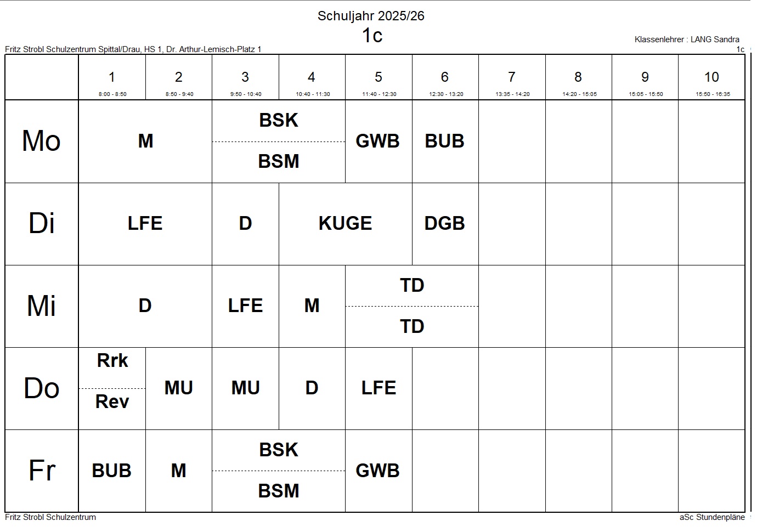Click the 1c class title
Viewport: 757px width, 532px height.
click(x=371, y=36)
